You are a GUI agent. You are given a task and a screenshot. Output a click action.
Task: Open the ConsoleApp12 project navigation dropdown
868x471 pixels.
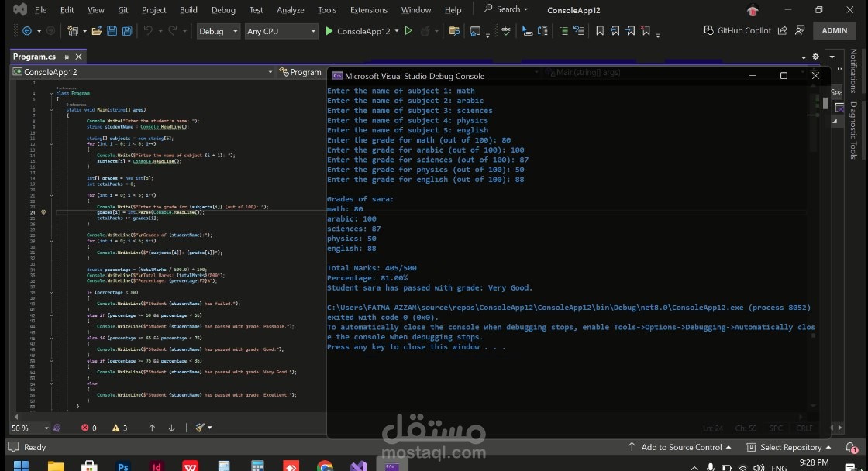[x=143, y=72]
